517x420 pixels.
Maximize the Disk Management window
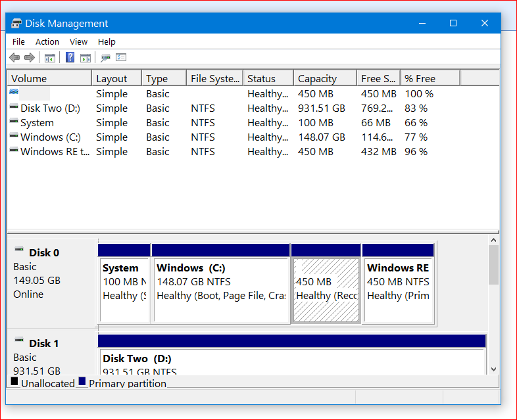click(x=453, y=24)
